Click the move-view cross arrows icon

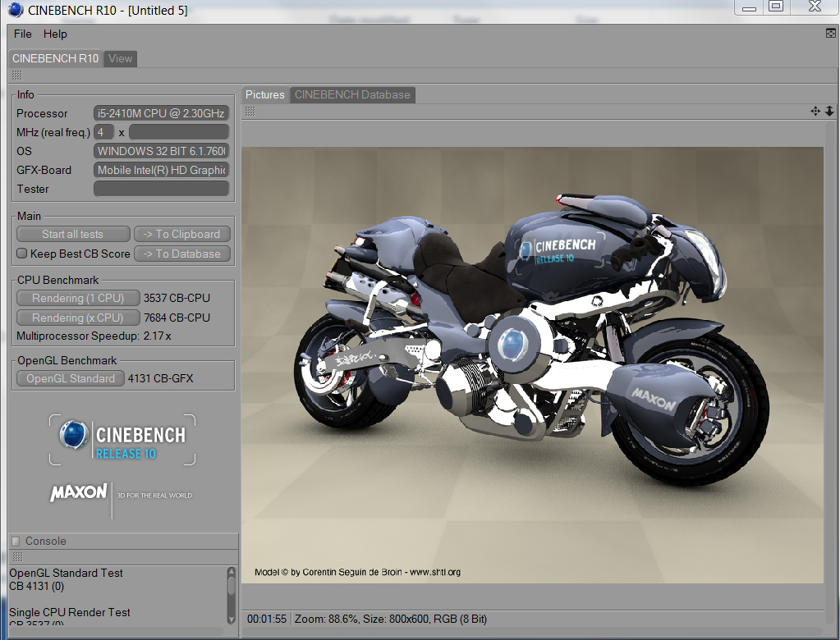(815, 112)
